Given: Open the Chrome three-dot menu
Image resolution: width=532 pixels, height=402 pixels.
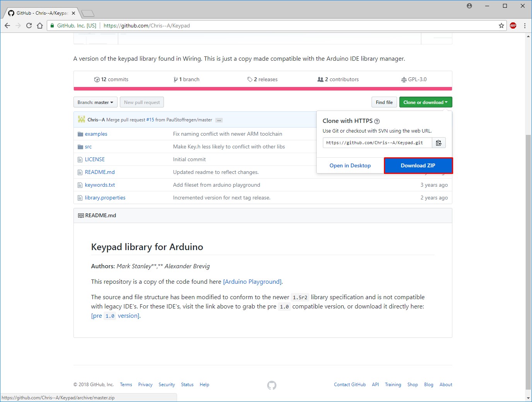Looking at the screenshot, I should (525, 26).
